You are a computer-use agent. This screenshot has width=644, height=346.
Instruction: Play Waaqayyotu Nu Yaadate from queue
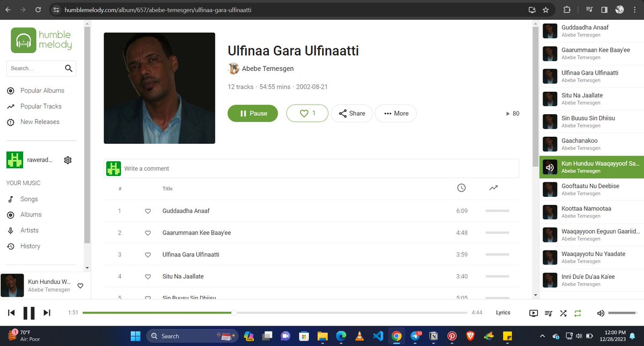pos(591,257)
